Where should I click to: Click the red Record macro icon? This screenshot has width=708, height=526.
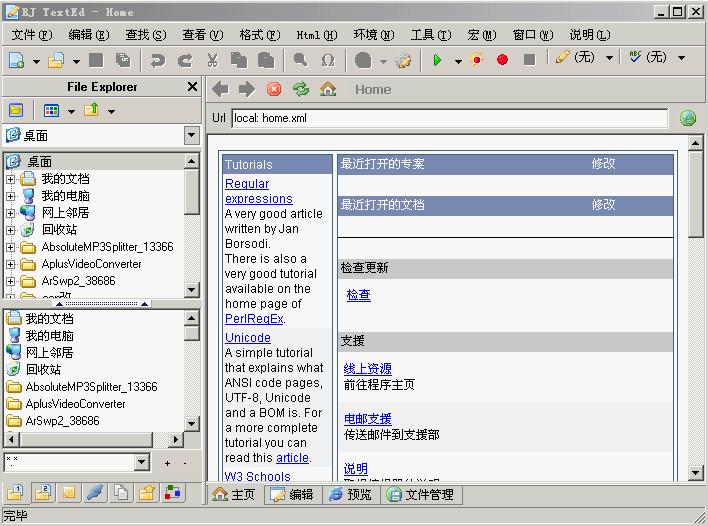coord(502,60)
